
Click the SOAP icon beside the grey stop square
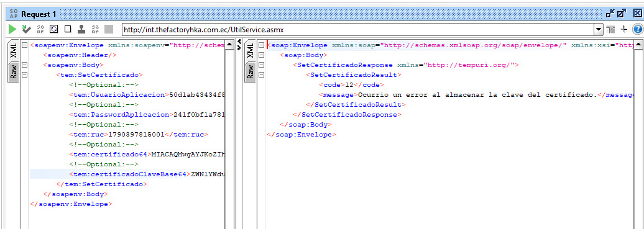(95, 29)
